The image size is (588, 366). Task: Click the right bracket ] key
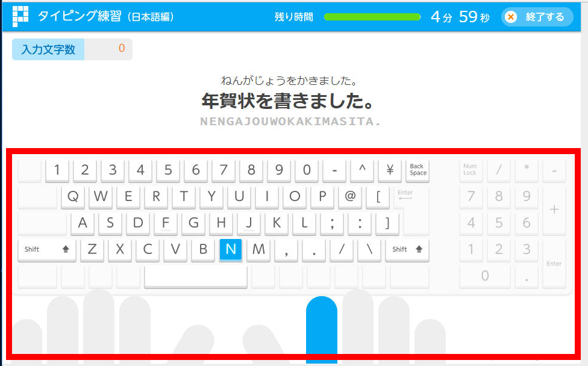(388, 223)
